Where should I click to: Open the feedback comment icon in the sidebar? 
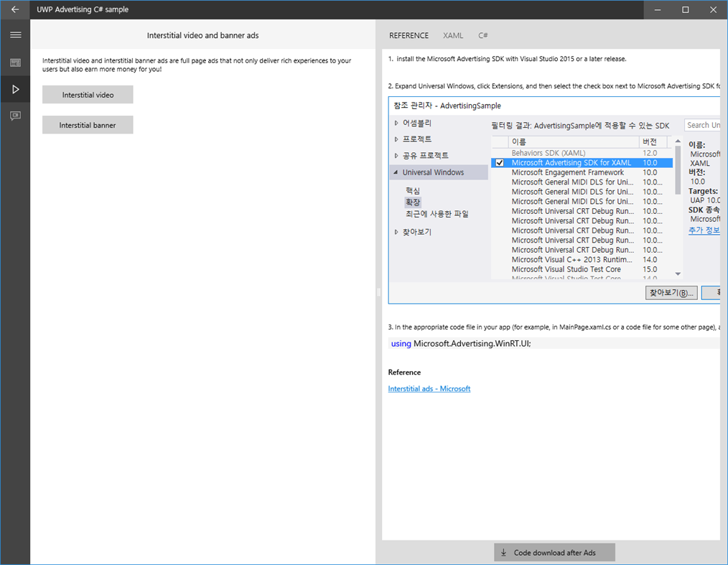pos(15,116)
